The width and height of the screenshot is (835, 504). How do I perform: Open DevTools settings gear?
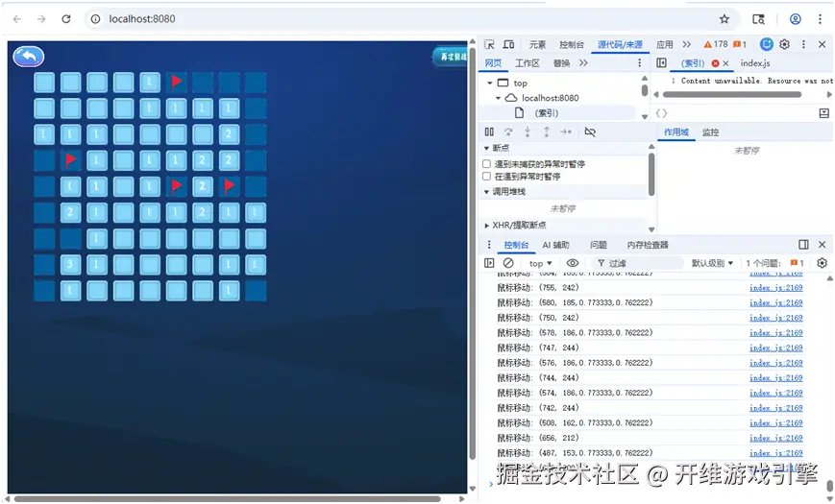point(784,44)
